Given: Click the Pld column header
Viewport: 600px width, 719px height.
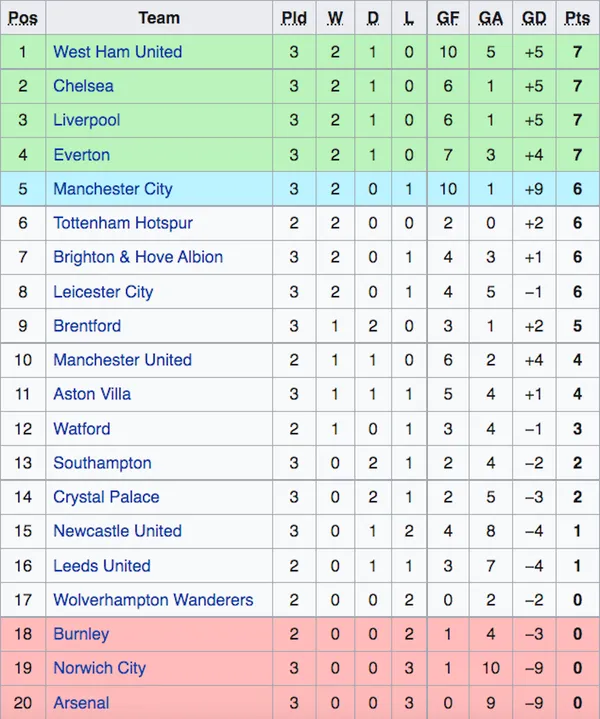Looking at the screenshot, I should [x=294, y=18].
